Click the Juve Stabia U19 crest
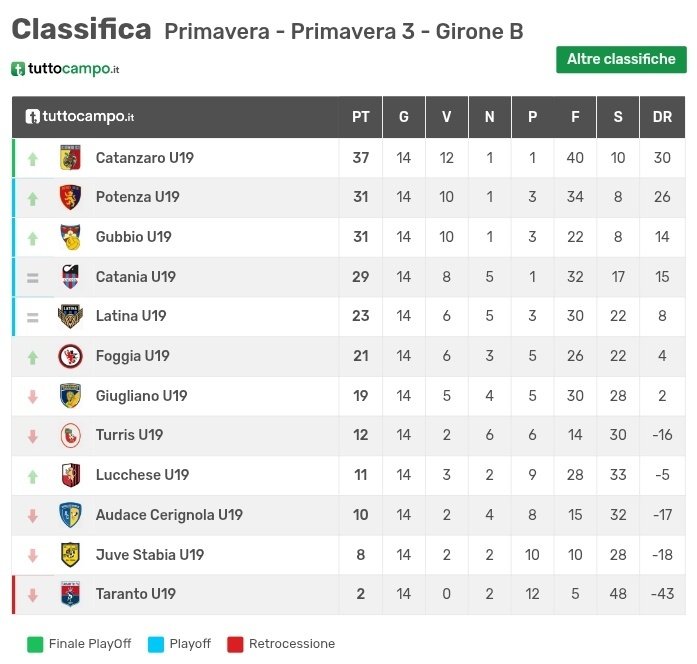The height and width of the screenshot is (664, 697). coord(70,555)
